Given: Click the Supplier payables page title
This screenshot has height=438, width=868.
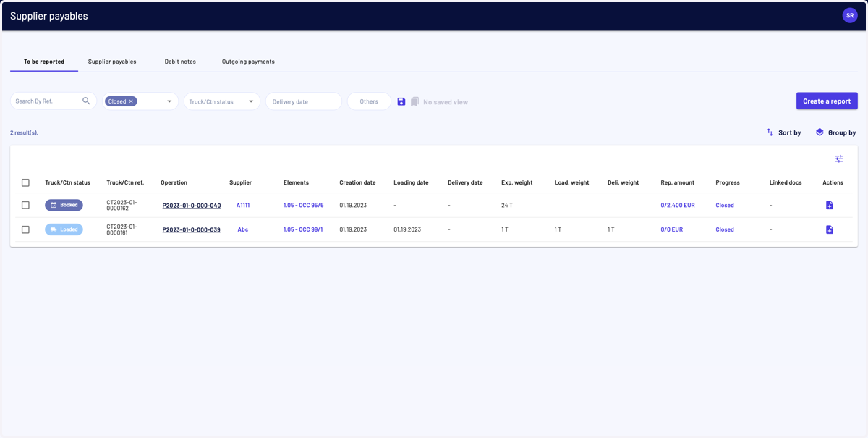Looking at the screenshot, I should tap(49, 16).
